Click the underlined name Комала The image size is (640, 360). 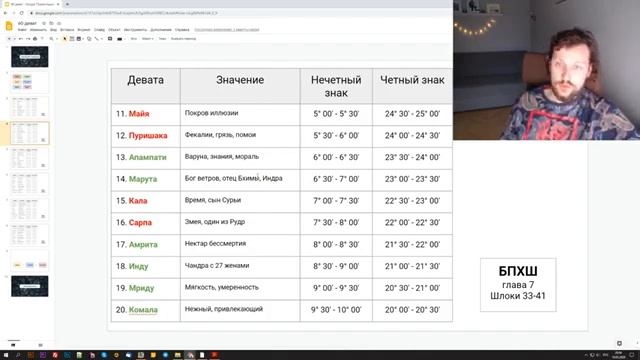tap(143, 310)
